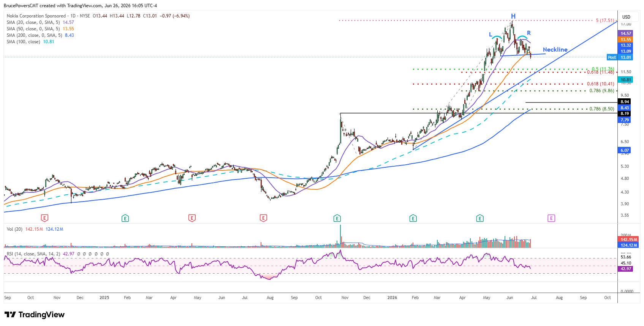Click the blue 8.43 price axis tag
644x326 pixels.
coord(625,108)
